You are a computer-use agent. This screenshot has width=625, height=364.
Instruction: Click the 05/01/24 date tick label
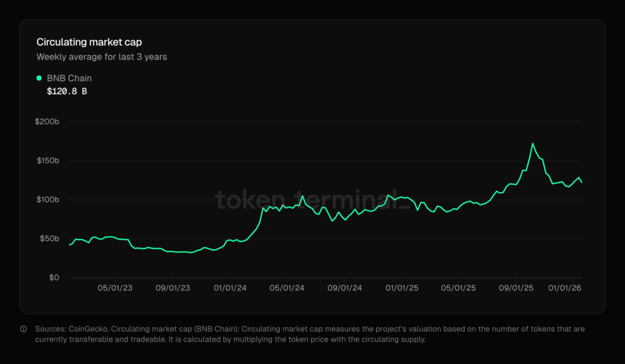(287, 287)
